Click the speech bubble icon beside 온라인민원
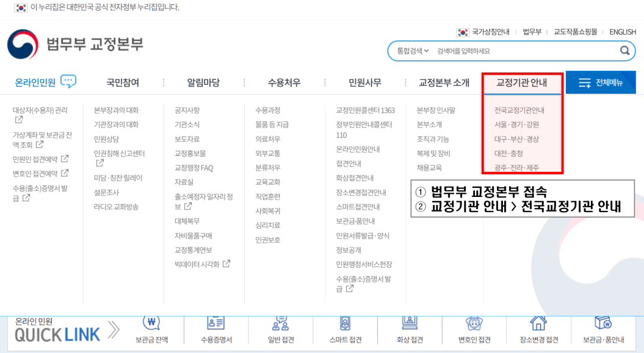 (68, 81)
